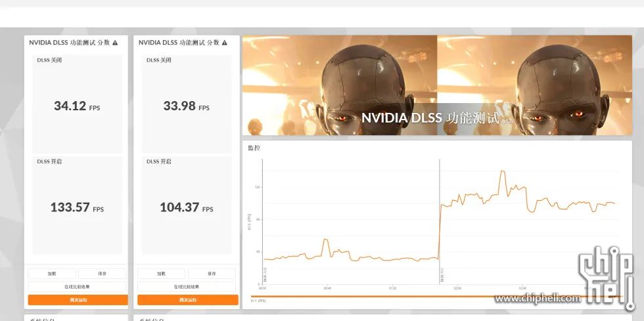
Task: Click orange 再次运行 under the 133.57 FPS panel
Action: (x=78, y=300)
